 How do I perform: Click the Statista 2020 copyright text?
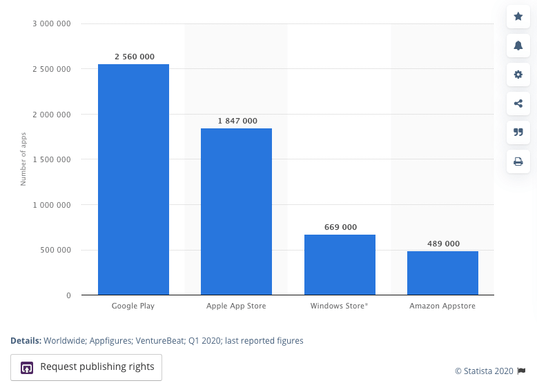tap(484, 371)
